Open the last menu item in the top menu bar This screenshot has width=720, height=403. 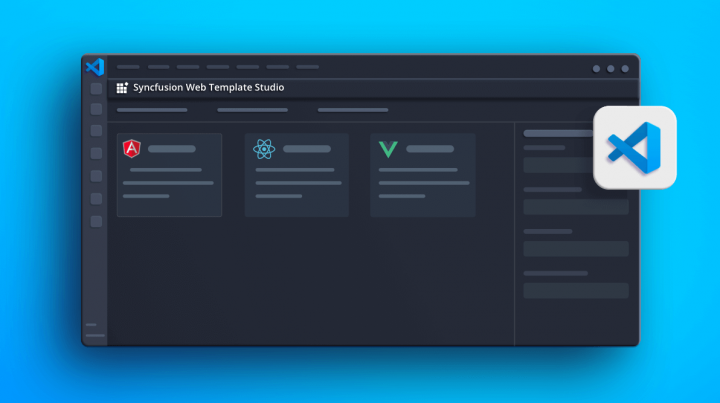coord(307,67)
